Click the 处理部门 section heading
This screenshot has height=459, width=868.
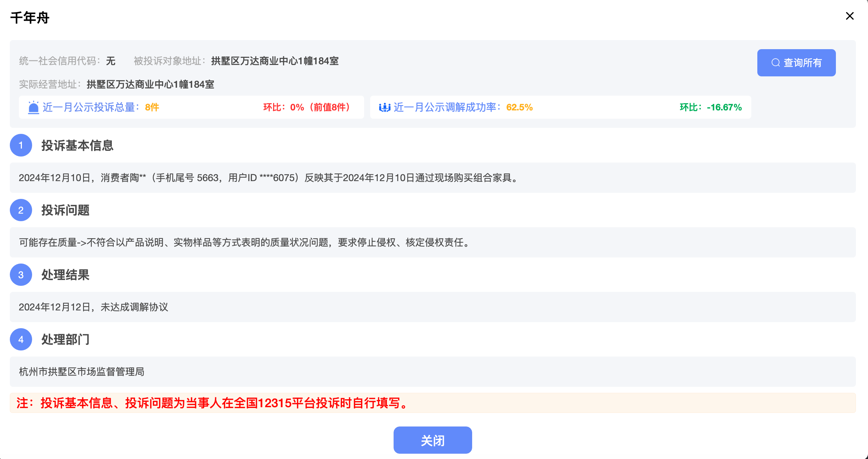65,340
